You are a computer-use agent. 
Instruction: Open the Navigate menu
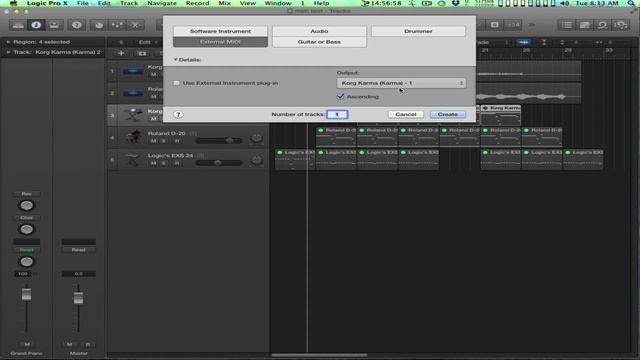[162, 3]
